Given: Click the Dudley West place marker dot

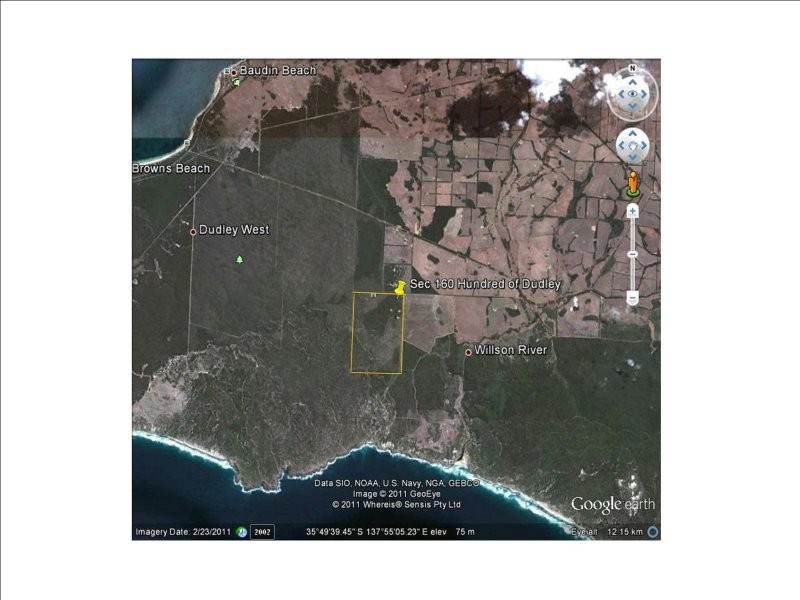Looking at the screenshot, I should [193, 231].
